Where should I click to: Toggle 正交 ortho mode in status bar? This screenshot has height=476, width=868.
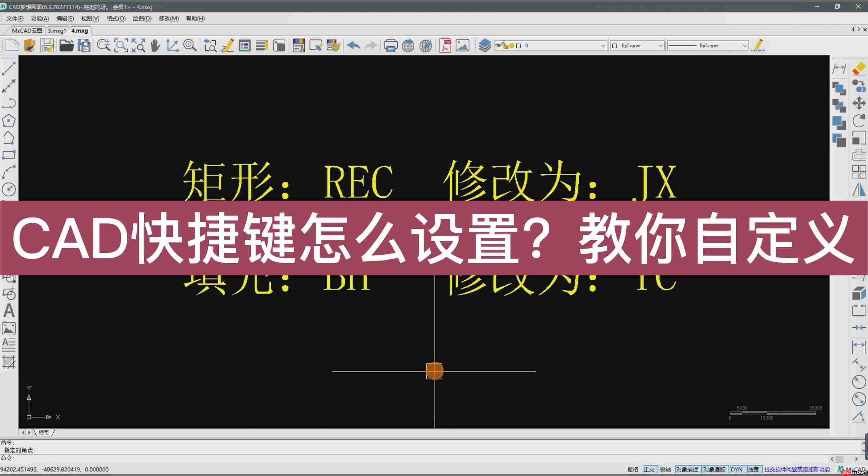point(649,469)
